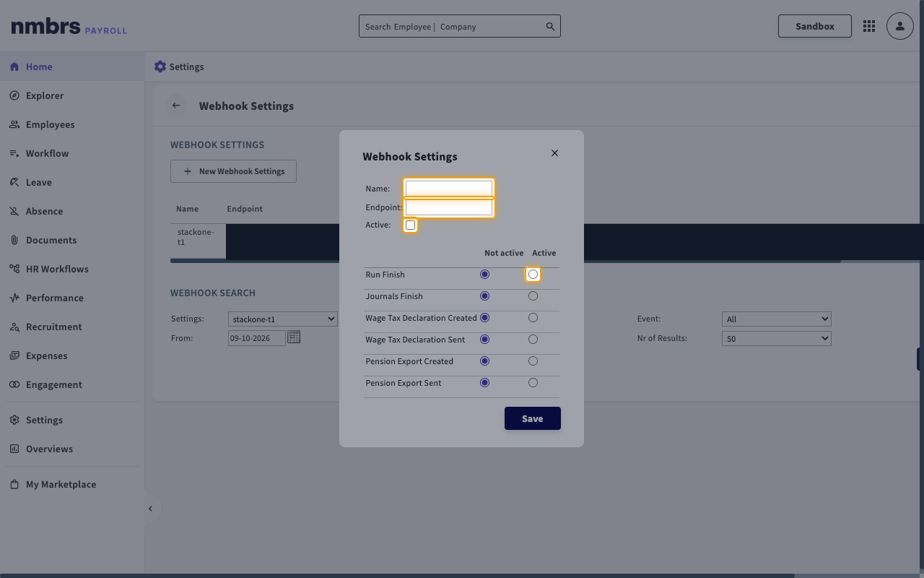This screenshot has height=578, width=924.
Task: Click the Name input field
Action: pyautogui.click(x=449, y=189)
